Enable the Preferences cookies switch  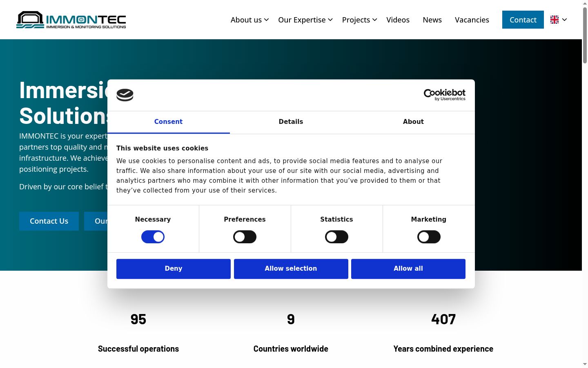point(245,237)
